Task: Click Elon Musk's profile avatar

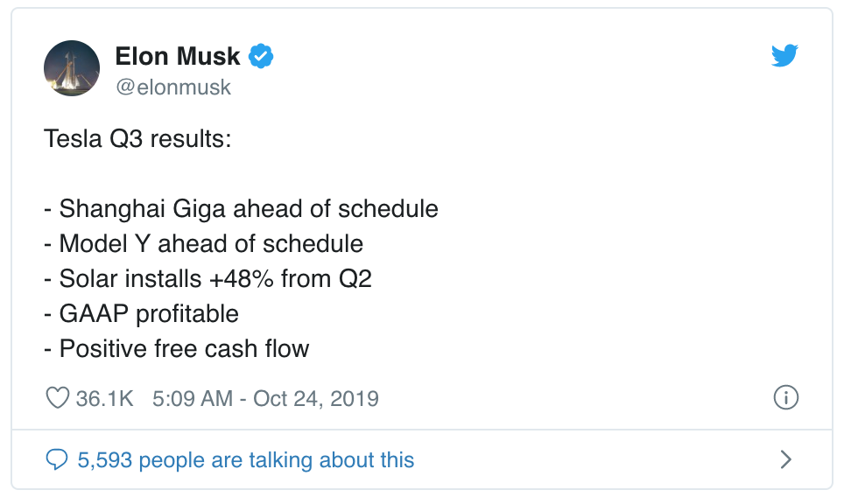Action: tap(72, 68)
